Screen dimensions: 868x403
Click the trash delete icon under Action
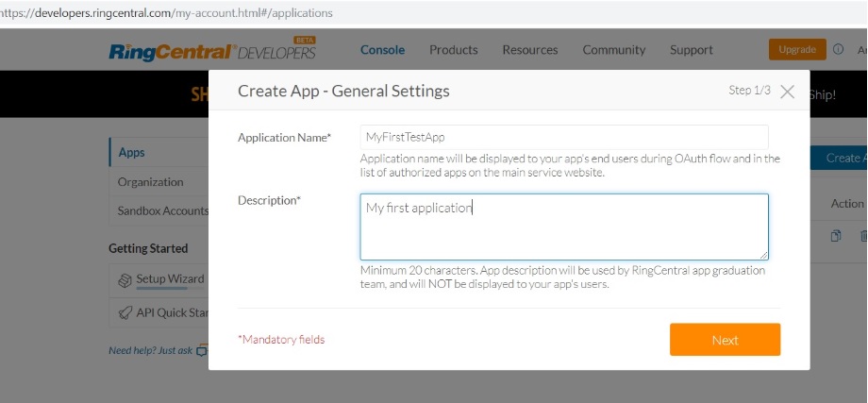coord(862,236)
